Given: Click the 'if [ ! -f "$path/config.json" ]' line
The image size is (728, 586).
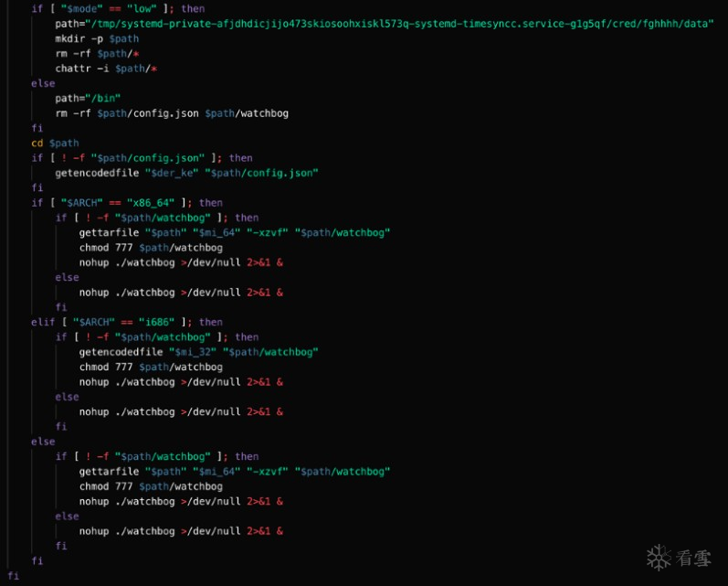Looking at the screenshot, I should (142, 158).
